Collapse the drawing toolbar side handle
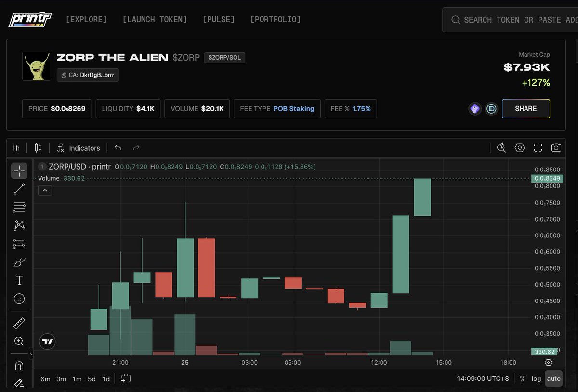Image resolution: width=578 pixels, height=392 pixels. [31, 353]
